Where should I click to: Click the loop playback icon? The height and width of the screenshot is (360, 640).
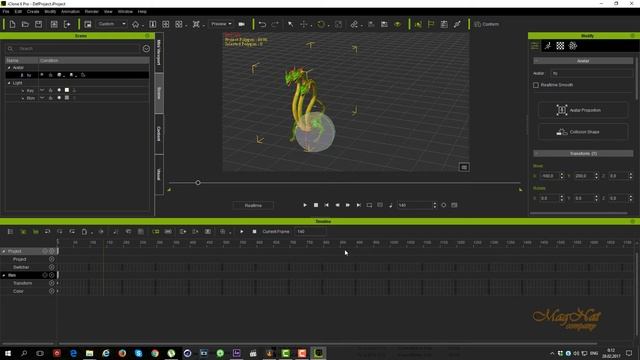coord(369,205)
